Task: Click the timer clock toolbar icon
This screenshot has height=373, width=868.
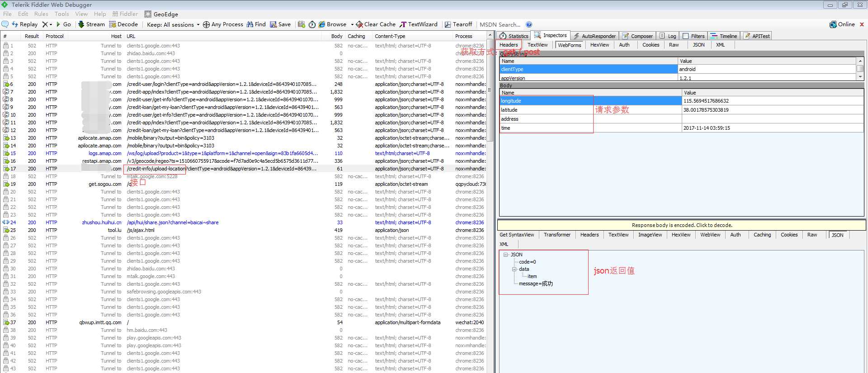Action: click(x=312, y=24)
